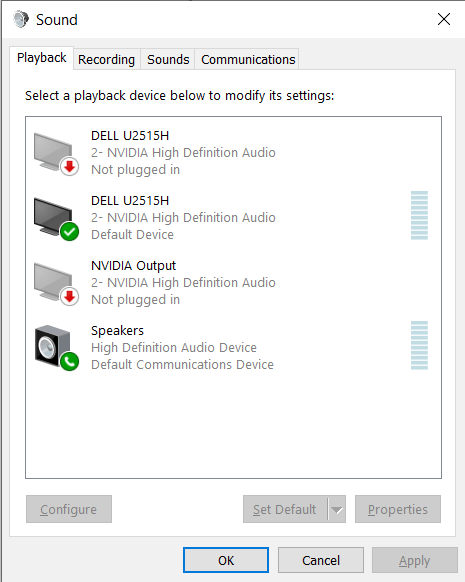Click the green checkmark default device badge
The width and height of the screenshot is (465, 582).
69,232
